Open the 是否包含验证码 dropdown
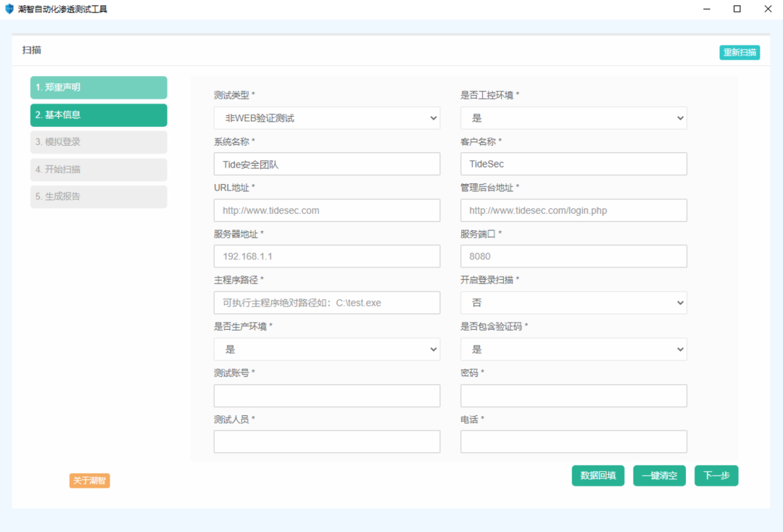The width and height of the screenshot is (783, 532). (573, 349)
